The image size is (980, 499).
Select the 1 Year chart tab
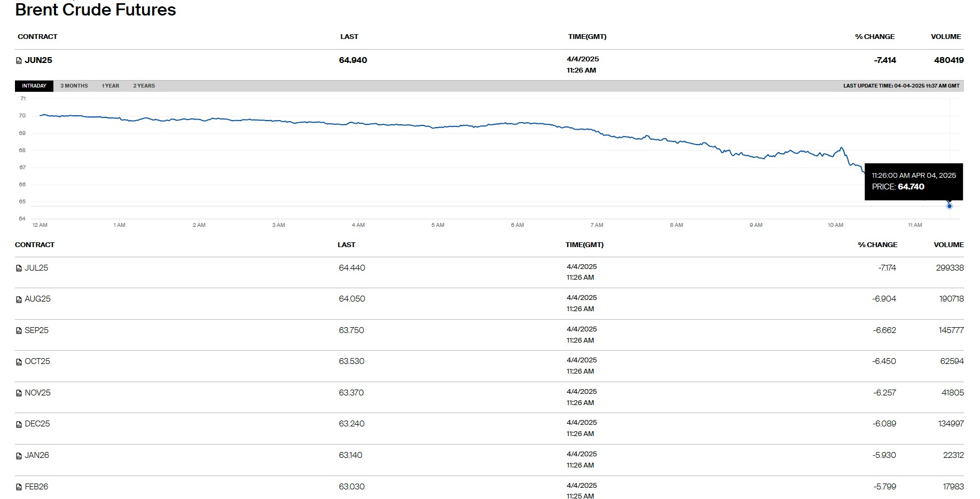[x=111, y=86]
